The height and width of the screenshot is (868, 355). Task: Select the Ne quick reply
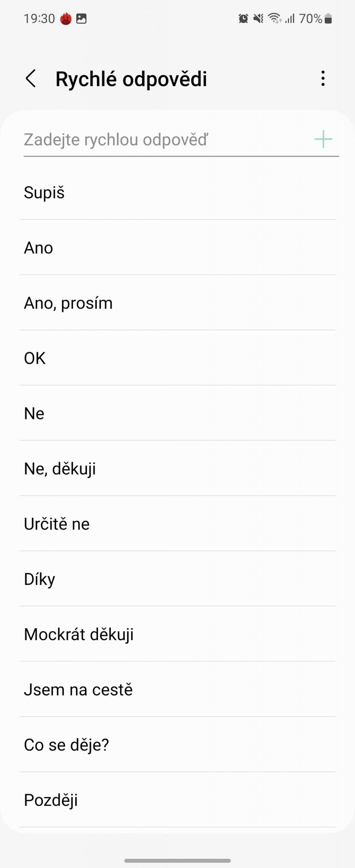tap(177, 413)
